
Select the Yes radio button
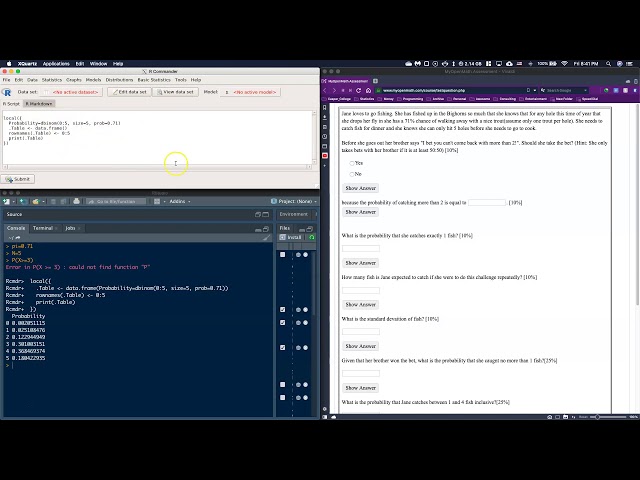(352, 162)
